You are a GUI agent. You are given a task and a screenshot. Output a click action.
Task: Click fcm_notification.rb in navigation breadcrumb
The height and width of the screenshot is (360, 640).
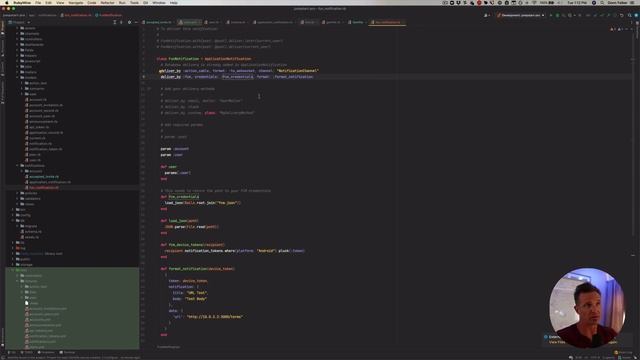[77, 15]
